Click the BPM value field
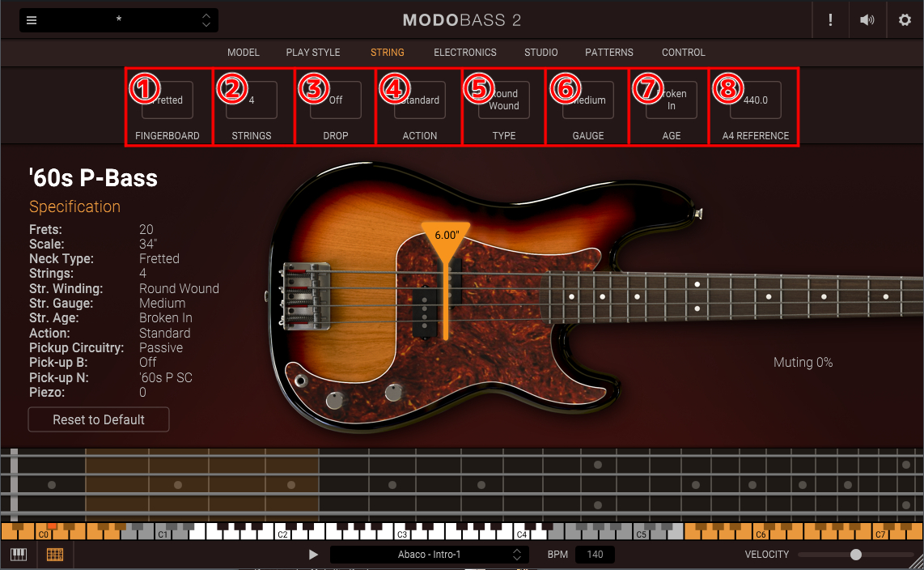 tap(595, 555)
